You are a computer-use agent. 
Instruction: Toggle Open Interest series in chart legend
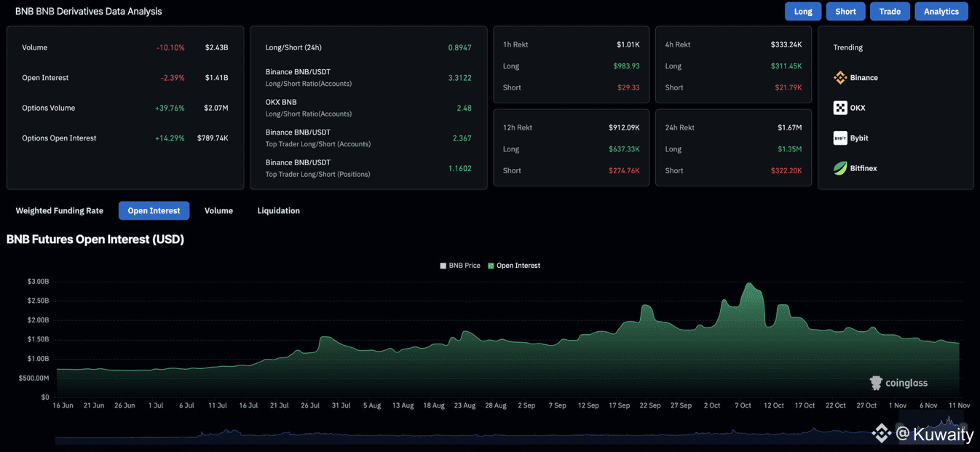point(514,266)
